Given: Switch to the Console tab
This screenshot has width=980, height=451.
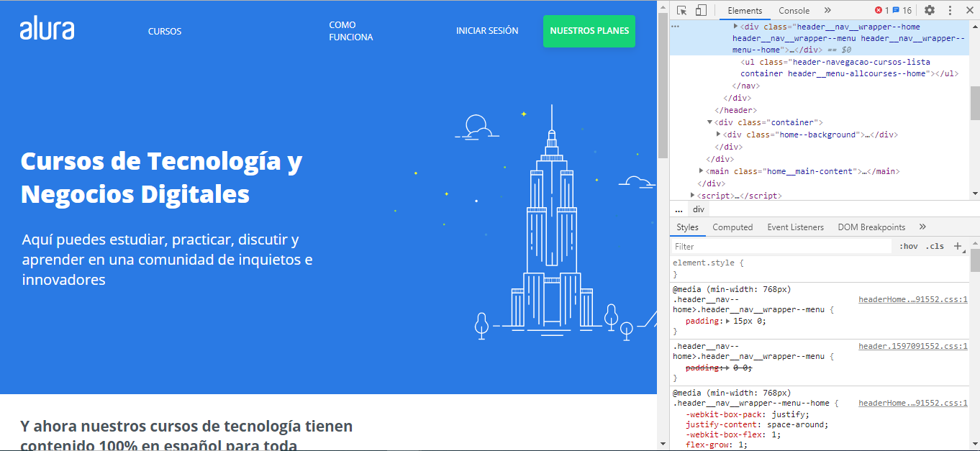Looking at the screenshot, I should (794, 11).
